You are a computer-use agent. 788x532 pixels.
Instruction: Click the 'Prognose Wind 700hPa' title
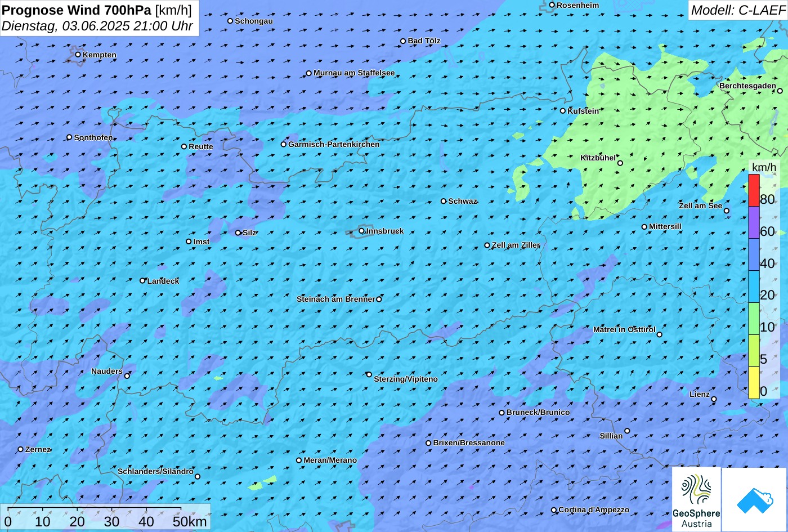[77, 10]
